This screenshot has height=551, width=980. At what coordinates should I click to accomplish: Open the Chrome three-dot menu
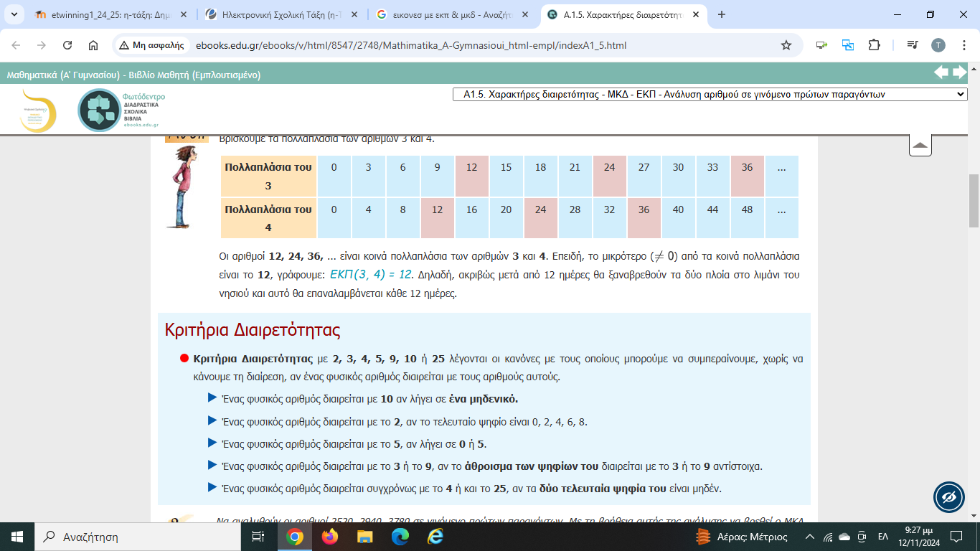click(963, 45)
